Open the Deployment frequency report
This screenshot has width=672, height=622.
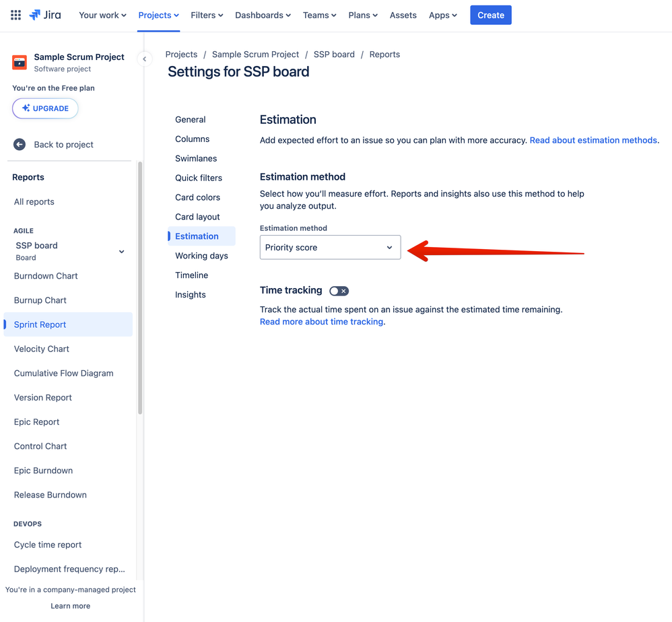(x=69, y=569)
